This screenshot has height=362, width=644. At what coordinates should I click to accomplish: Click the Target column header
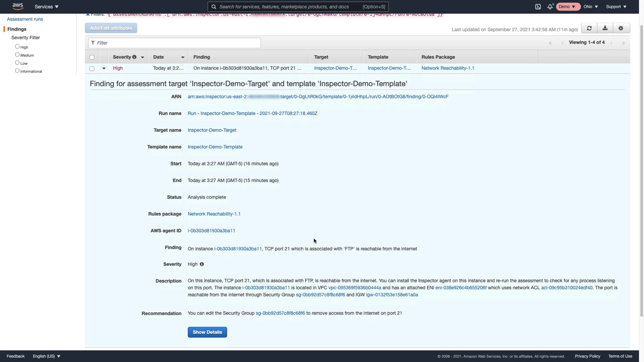pos(321,57)
